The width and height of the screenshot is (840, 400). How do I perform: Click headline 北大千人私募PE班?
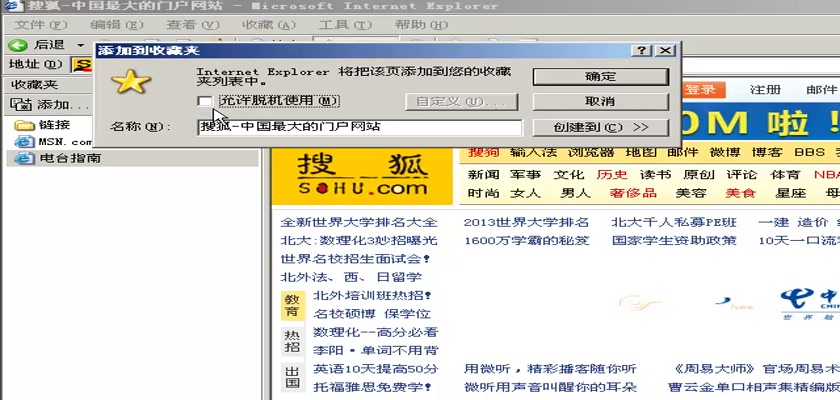674,222
